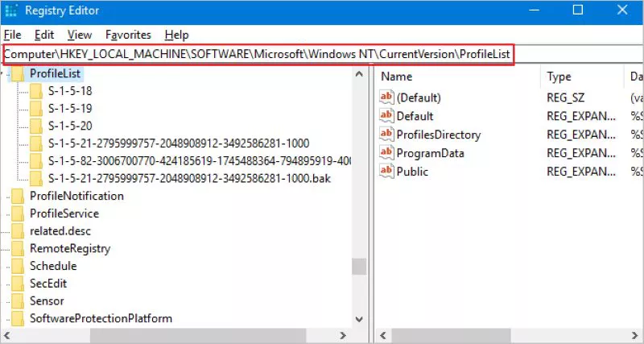Select the S-1-5-82-3006700770 key

(199, 160)
